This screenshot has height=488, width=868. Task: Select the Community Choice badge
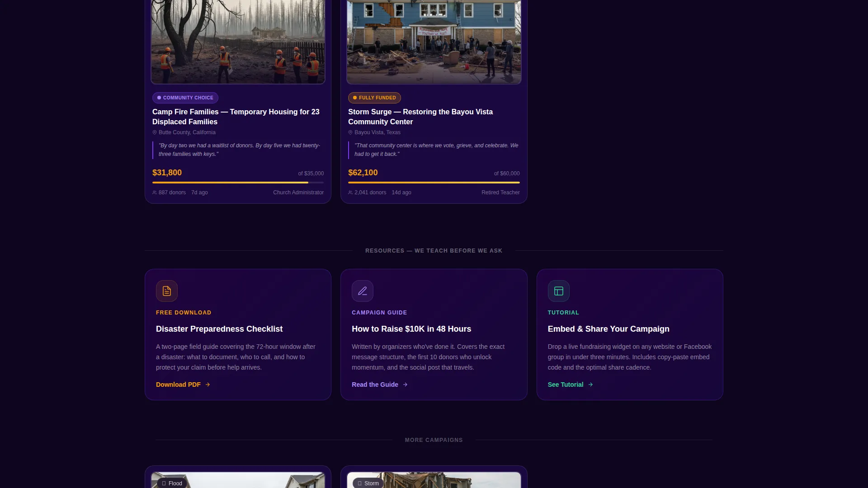[185, 98]
